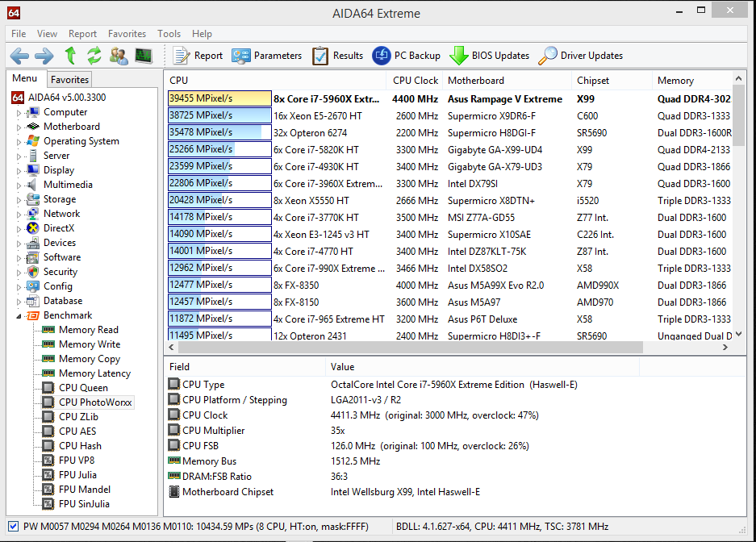Click the Devices icon in tree

(33, 243)
